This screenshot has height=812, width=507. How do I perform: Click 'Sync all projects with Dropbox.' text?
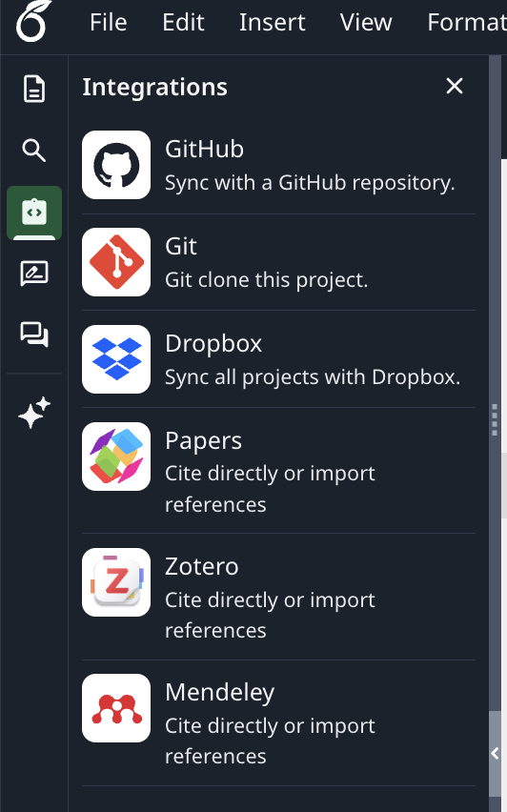tap(313, 377)
